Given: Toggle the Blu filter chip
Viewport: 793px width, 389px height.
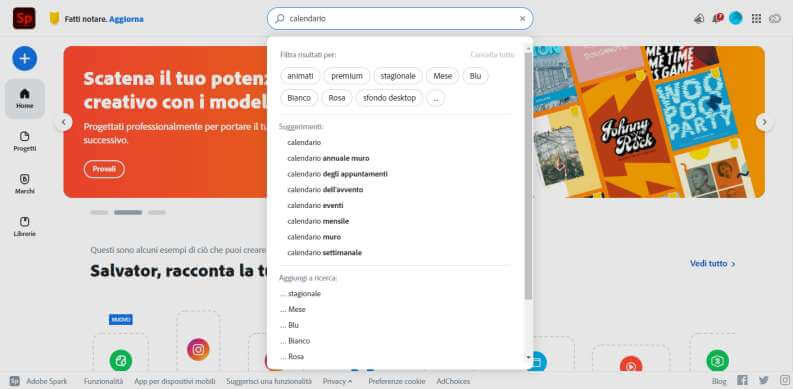Looking at the screenshot, I should (475, 76).
